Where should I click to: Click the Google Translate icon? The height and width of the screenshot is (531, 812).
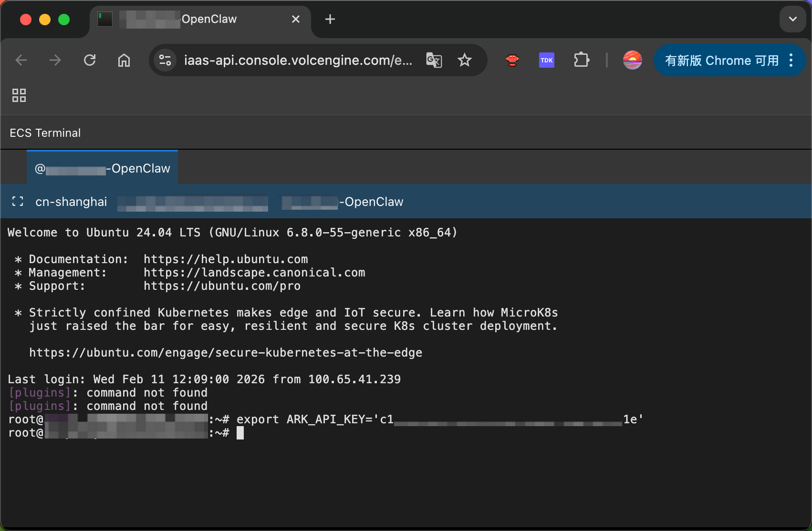pyautogui.click(x=434, y=60)
